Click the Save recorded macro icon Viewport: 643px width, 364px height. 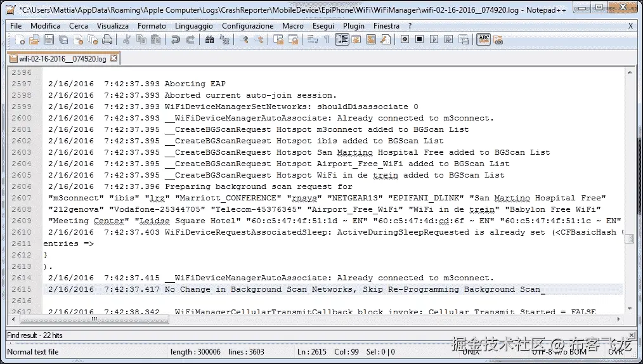(x=464, y=39)
